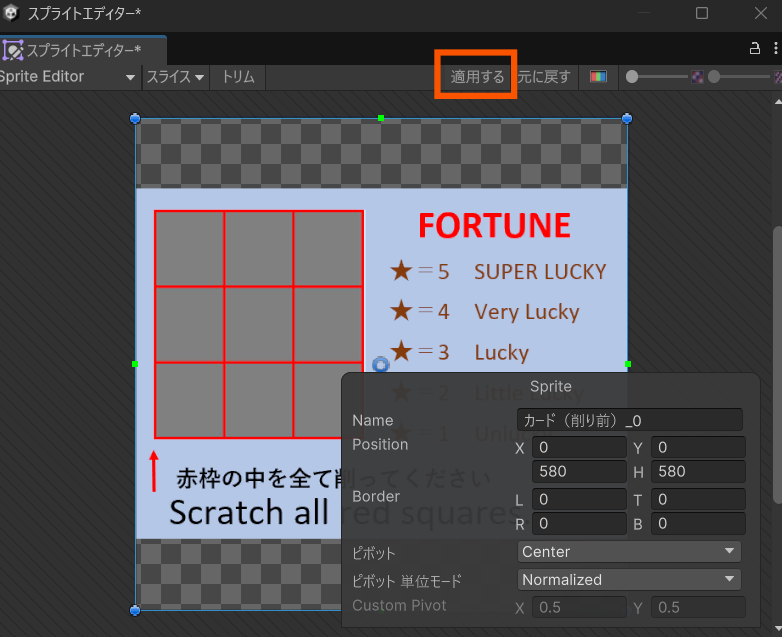Select the bottom-left blue corner handle of sprite

coord(135,610)
